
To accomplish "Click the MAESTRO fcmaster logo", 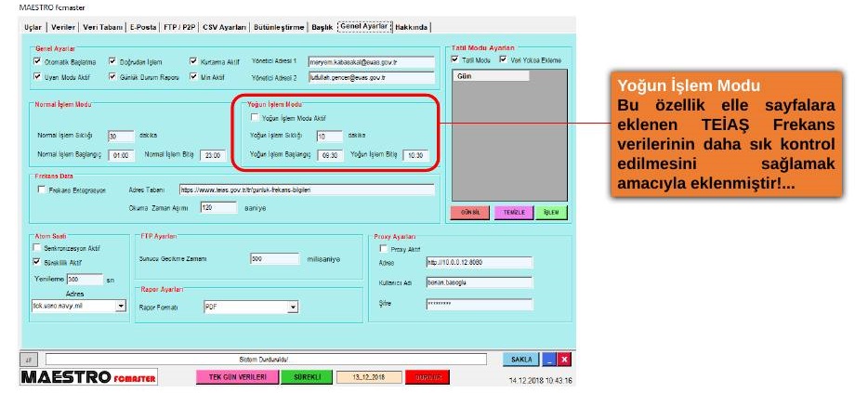I will click(88, 377).
